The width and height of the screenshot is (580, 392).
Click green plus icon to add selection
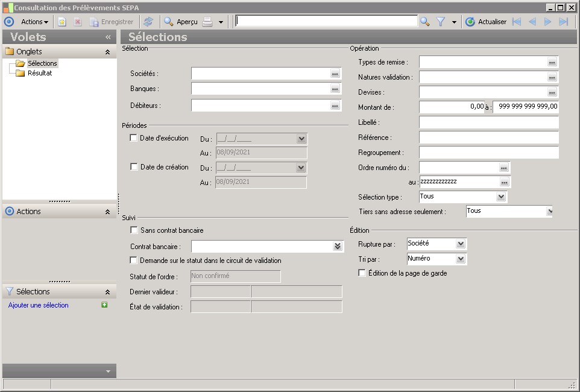[104, 305]
